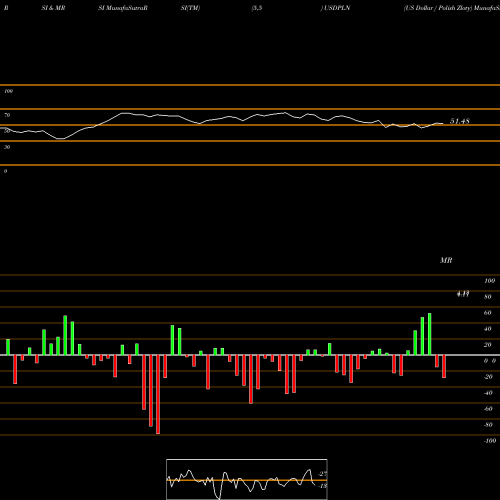Click the -60 label on MR axis
This screenshot has height=500, width=500.
tap(488, 409)
